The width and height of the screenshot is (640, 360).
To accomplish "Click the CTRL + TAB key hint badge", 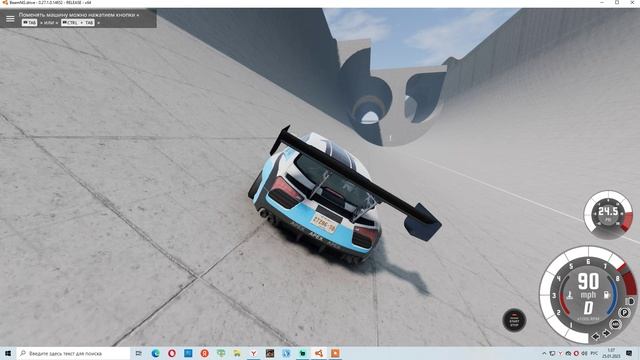I will (78, 23).
